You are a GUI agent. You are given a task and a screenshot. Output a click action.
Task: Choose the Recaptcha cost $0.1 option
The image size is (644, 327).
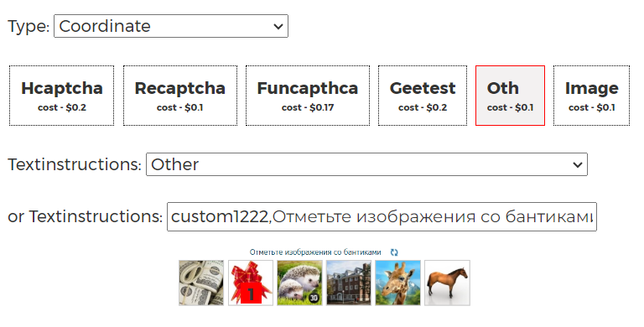pyautogui.click(x=180, y=96)
